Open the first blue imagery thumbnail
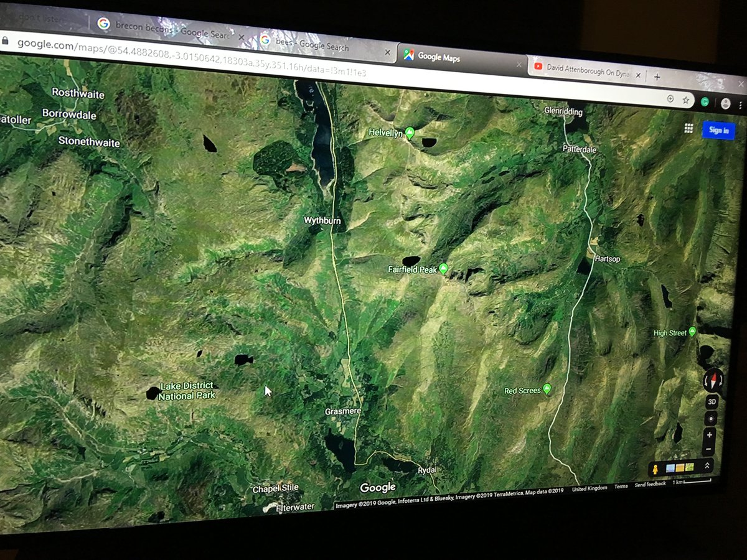 tap(670, 468)
